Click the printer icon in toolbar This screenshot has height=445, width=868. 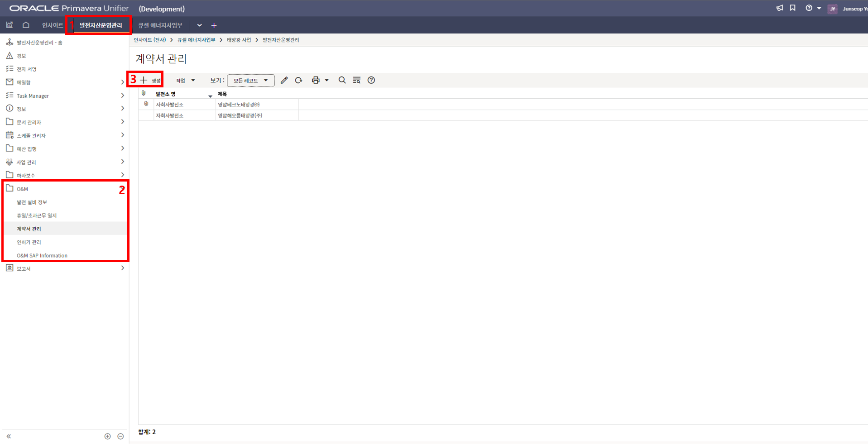point(316,80)
